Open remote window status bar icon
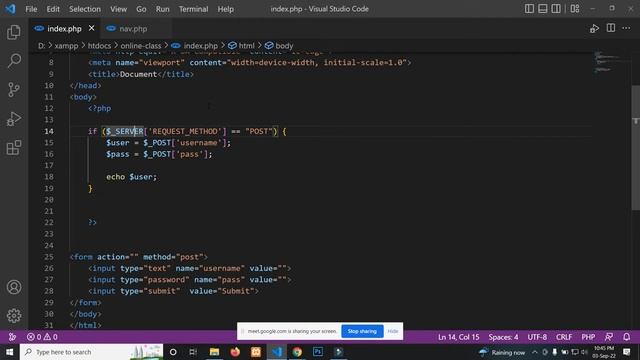Viewport: 640px width, 360px height. coord(13,337)
